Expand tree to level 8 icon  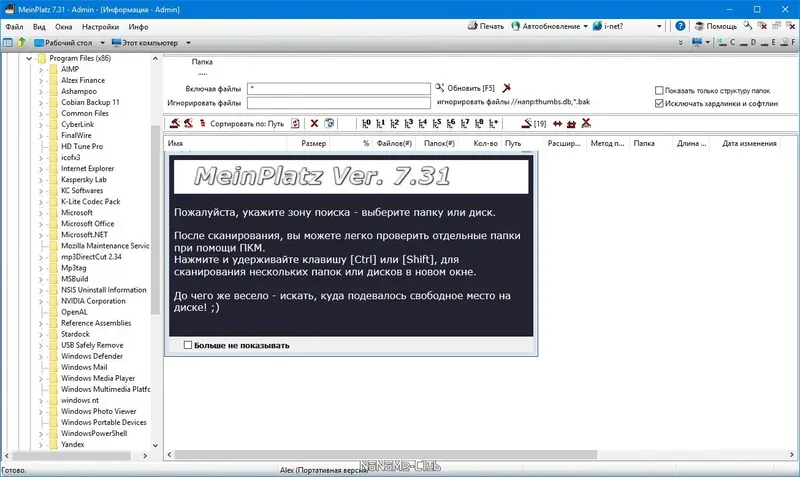(479, 123)
